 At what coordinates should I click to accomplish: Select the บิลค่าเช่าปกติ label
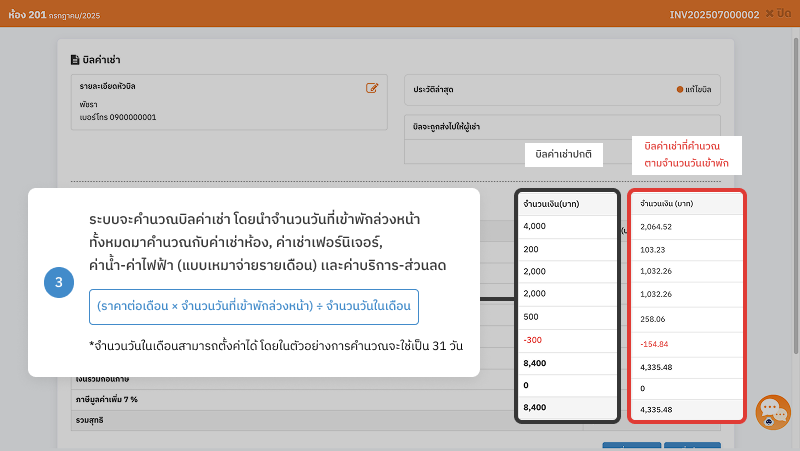click(563, 154)
